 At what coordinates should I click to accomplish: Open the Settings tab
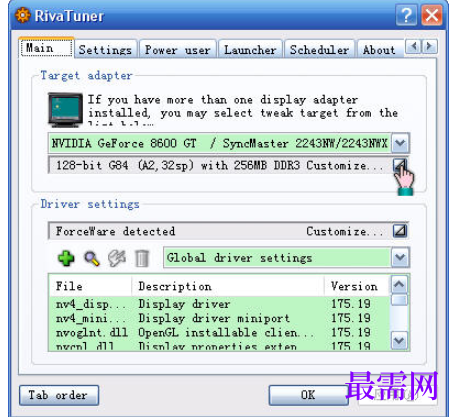(x=105, y=50)
